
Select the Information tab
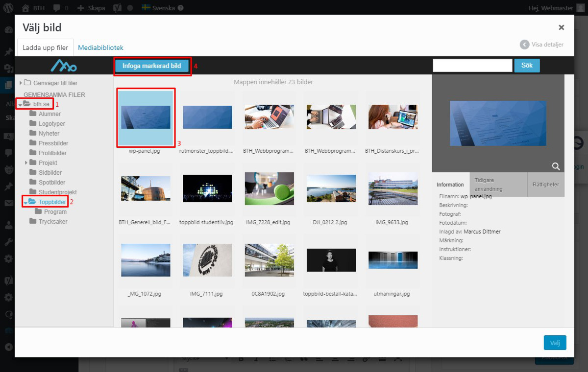pos(450,185)
